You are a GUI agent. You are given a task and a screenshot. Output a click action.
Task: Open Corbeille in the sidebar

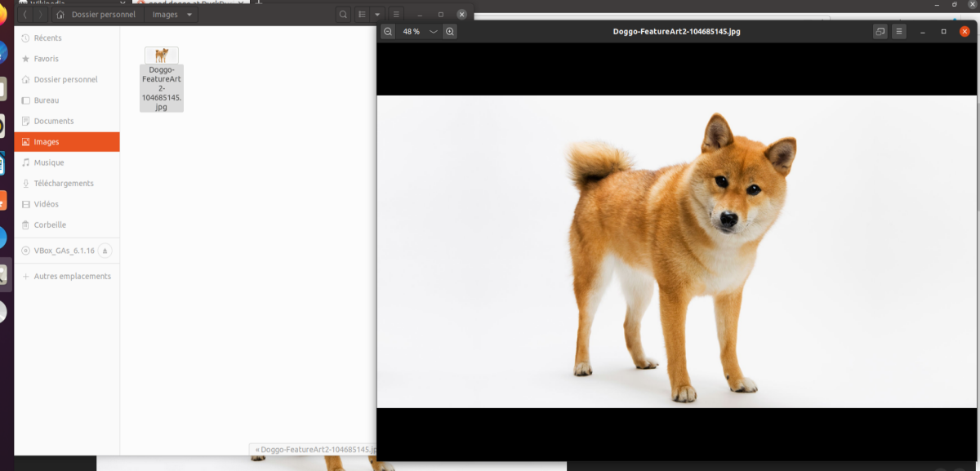pyautogui.click(x=67, y=225)
